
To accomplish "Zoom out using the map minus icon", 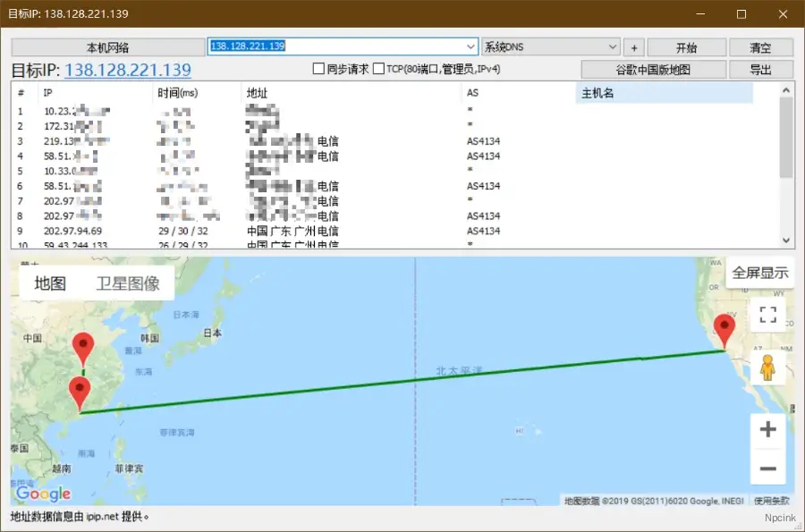I will 767,468.
